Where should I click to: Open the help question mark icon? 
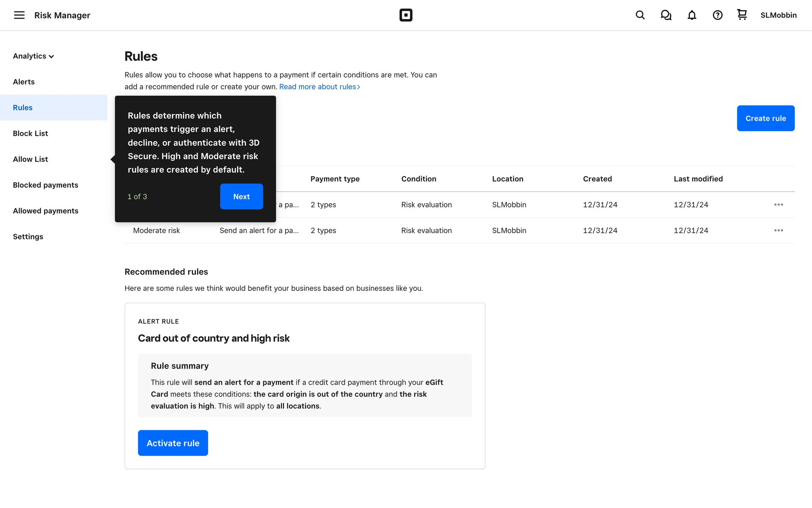717,15
